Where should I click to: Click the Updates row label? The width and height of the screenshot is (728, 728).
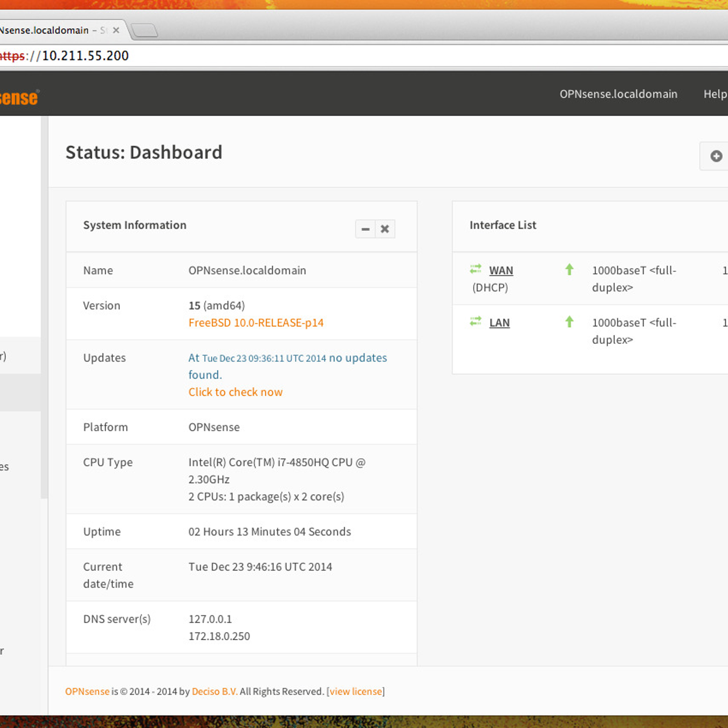click(x=105, y=358)
